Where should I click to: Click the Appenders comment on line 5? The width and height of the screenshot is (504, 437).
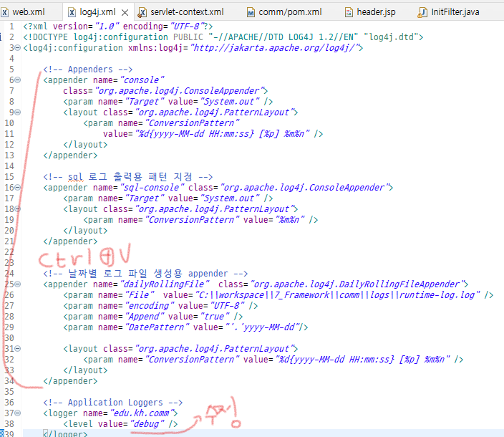[88, 69]
